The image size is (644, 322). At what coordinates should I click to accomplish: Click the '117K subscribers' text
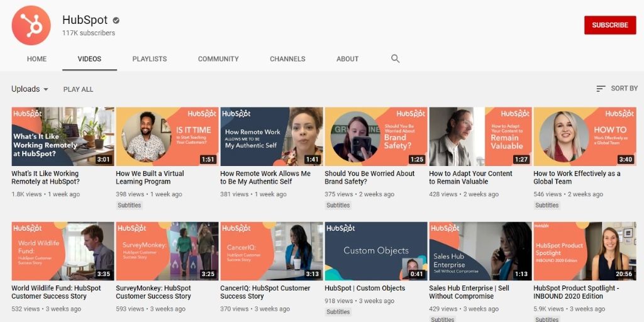click(89, 33)
